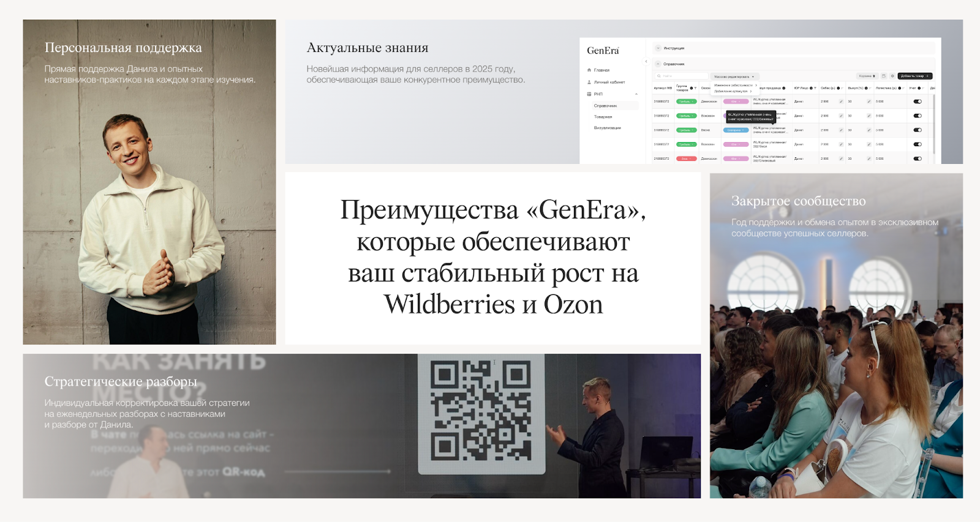Click the info icon in the Учет header
980x522 pixels.
[919, 88]
